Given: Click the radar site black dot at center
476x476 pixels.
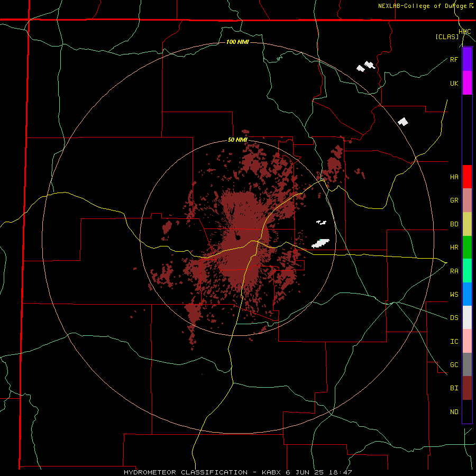Looking at the screenshot, I should (238, 237).
